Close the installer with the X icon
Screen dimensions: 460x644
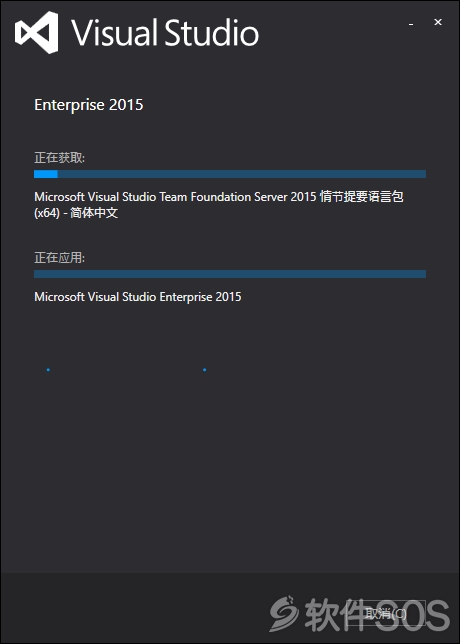(438, 22)
